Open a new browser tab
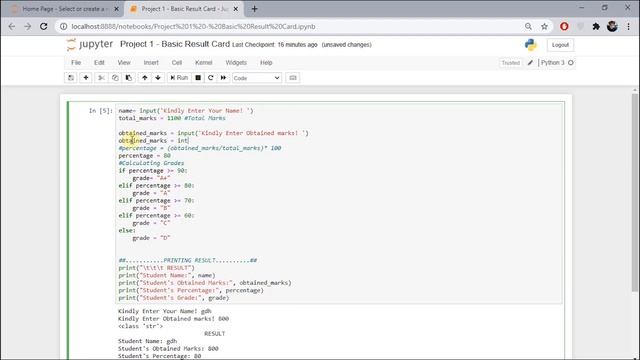This screenshot has height=360, width=640. [x=254, y=9]
